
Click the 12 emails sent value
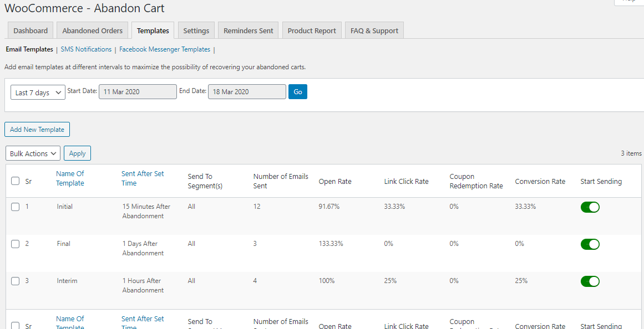pyautogui.click(x=257, y=207)
